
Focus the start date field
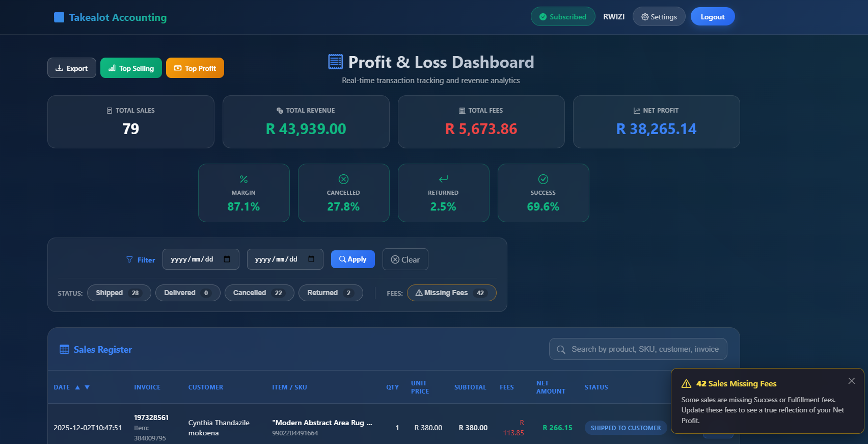(201, 259)
